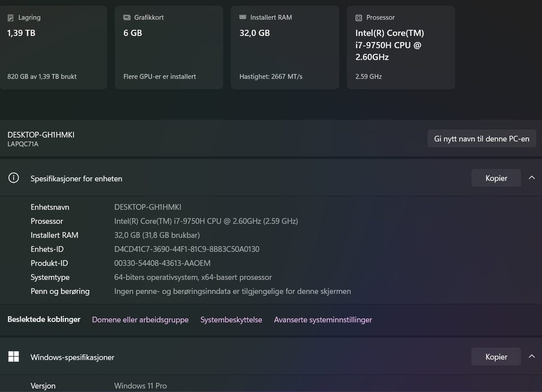
Task: Click Flere GPU-er er installert text
Action: pyautogui.click(x=159, y=77)
